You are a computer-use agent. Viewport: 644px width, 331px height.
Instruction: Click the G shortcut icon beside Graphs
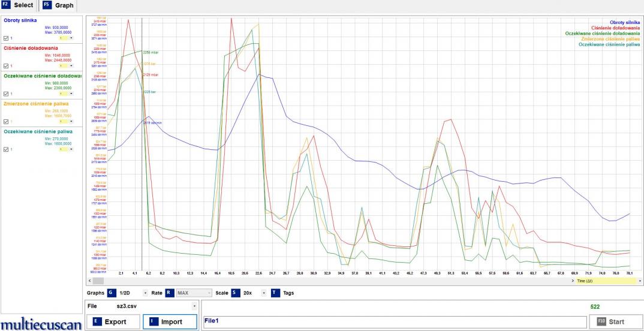112,293
